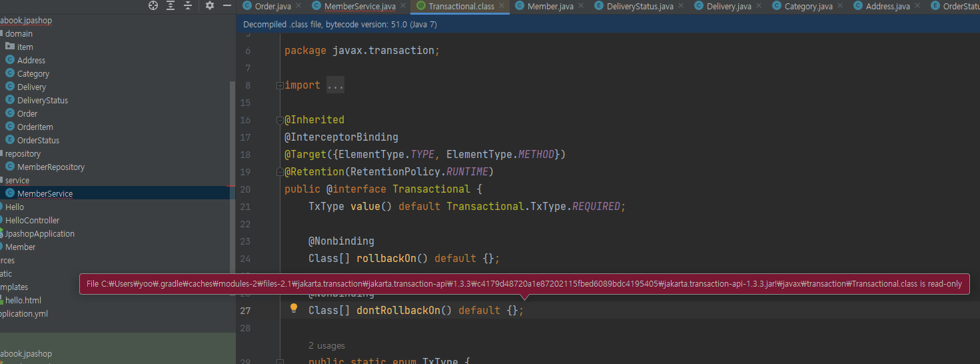Screen dimensions: 980x364
Task: Close the Order.java tab
Action: (298, 6)
